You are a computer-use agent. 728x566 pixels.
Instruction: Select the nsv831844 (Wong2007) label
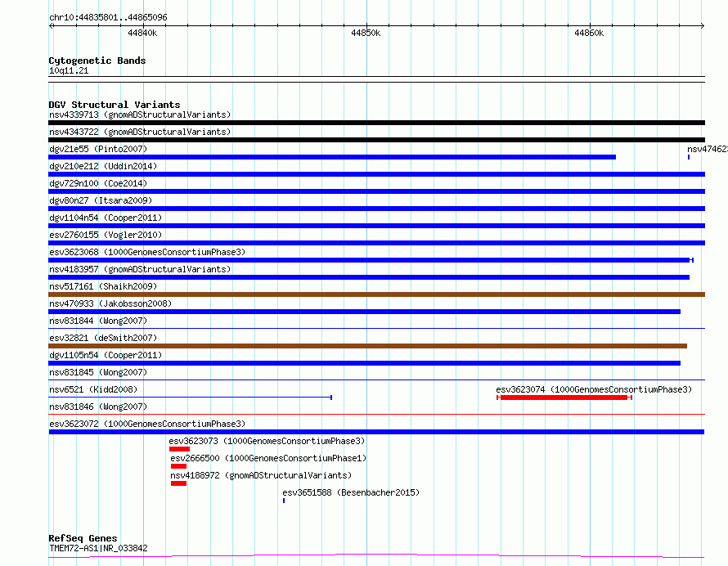pos(98,321)
